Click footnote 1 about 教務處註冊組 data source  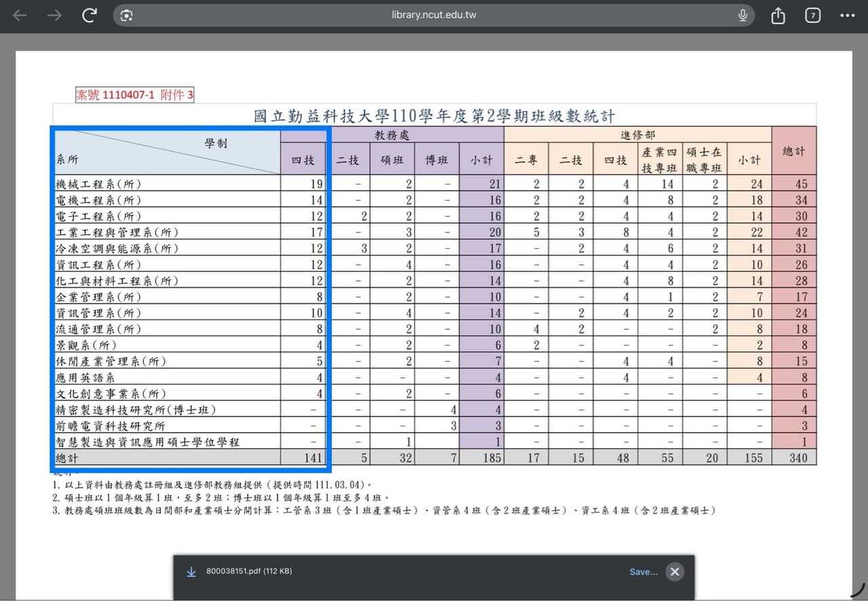(212, 485)
